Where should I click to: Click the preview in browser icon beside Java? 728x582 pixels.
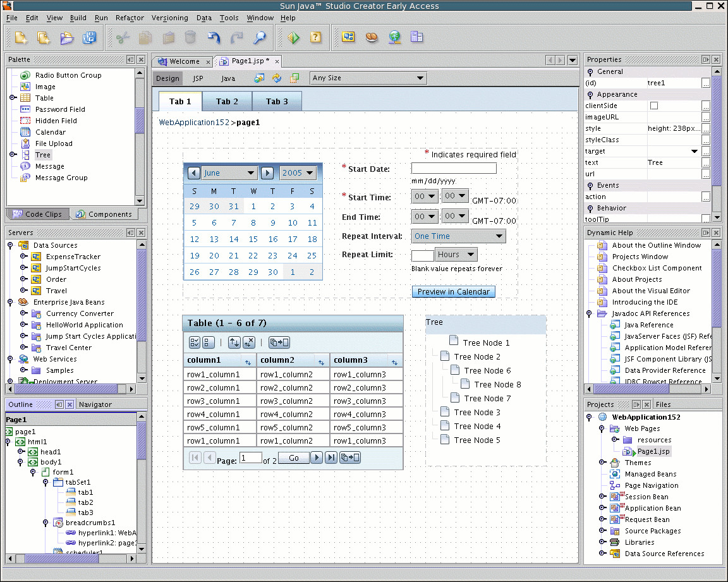pos(259,78)
